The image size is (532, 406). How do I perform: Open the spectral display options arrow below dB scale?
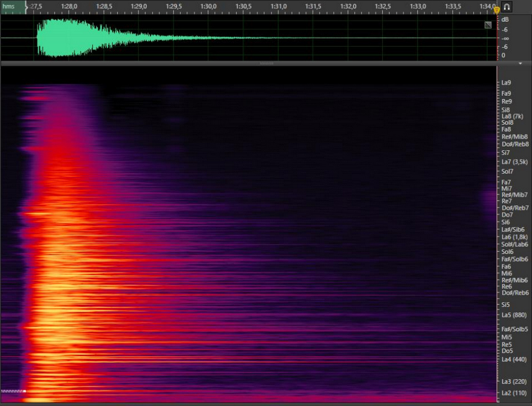520,64
